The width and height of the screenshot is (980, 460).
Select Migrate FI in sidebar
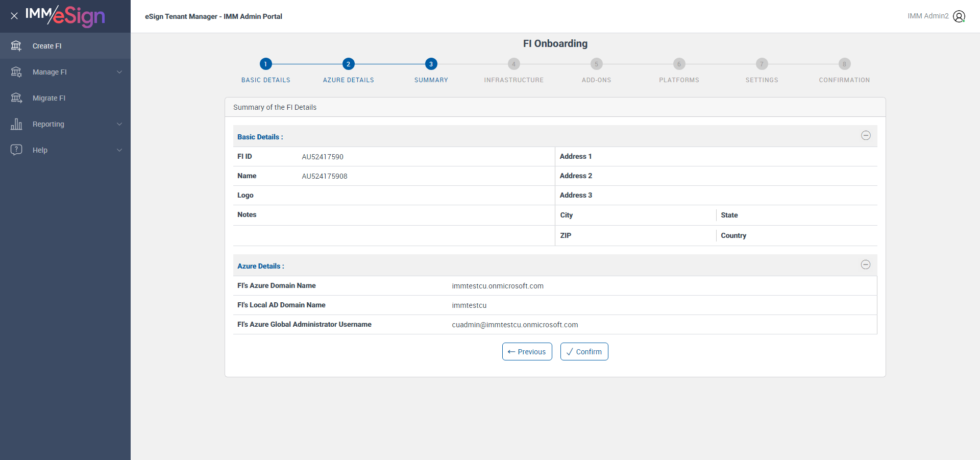pos(65,98)
